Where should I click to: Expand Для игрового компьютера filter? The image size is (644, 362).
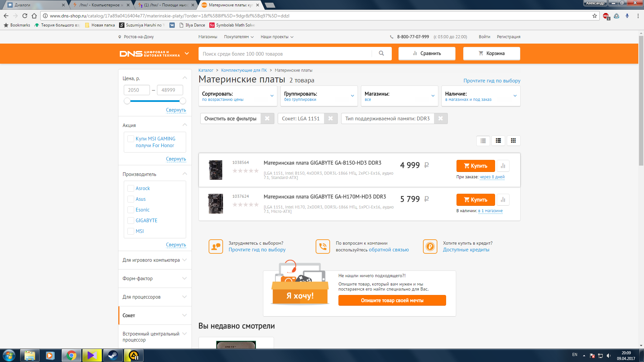155,260
